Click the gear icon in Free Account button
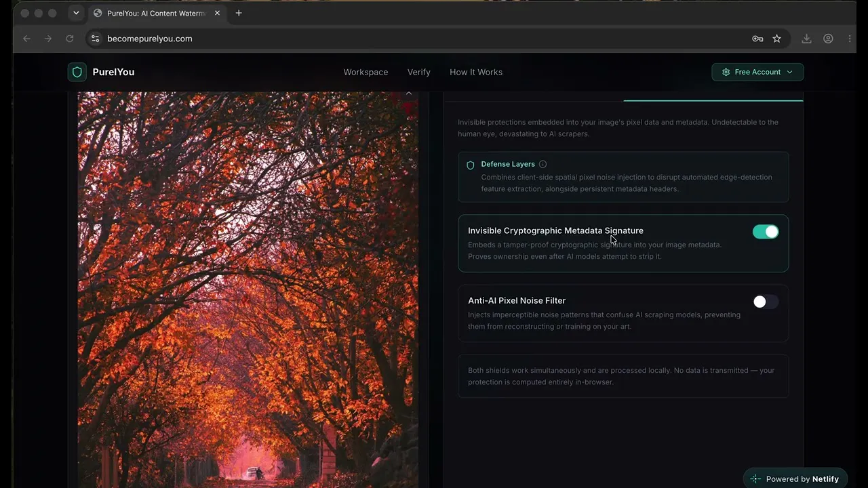The width and height of the screenshot is (868, 488). pos(726,72)
